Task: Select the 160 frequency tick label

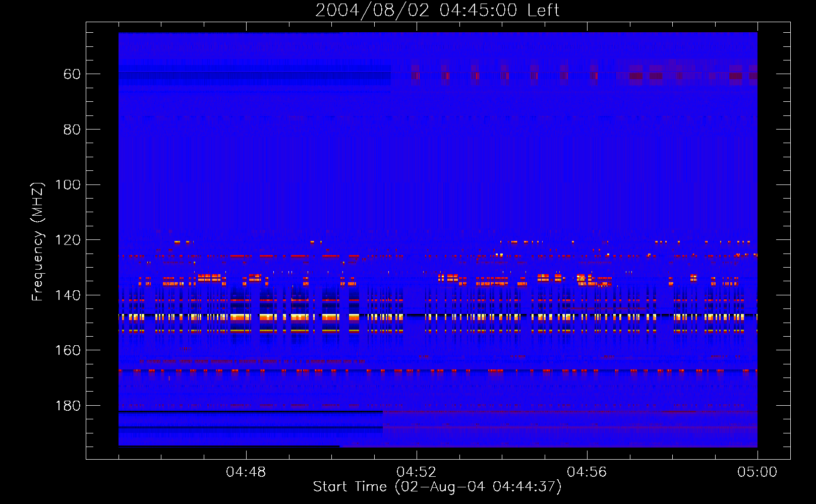Action: point(68,350)
